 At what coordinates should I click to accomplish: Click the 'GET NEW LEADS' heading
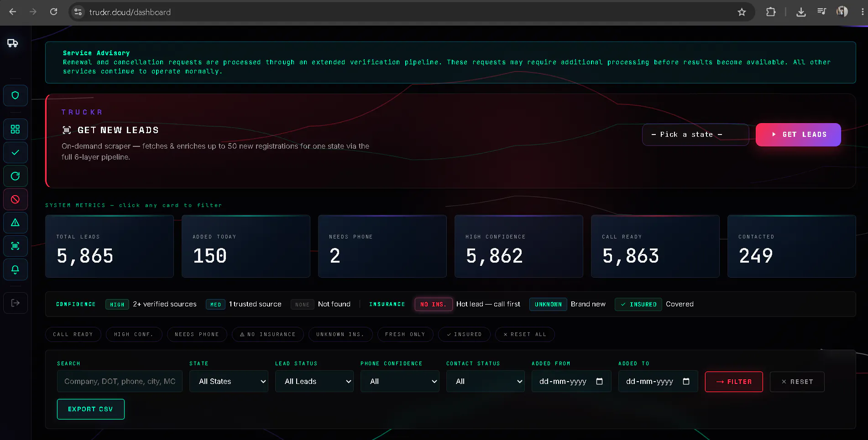point(118,130)
